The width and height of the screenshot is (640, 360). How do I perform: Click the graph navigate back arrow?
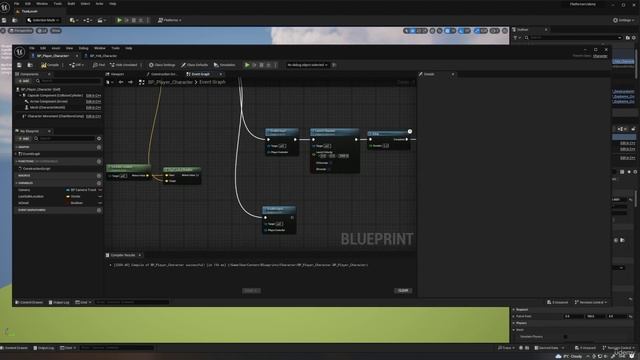point(121,82)
